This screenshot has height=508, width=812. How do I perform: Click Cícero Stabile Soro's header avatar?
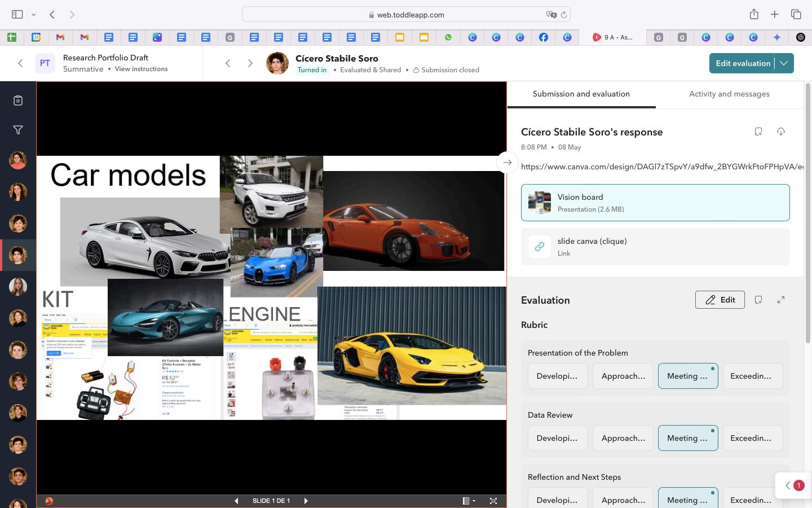(277, 63)
